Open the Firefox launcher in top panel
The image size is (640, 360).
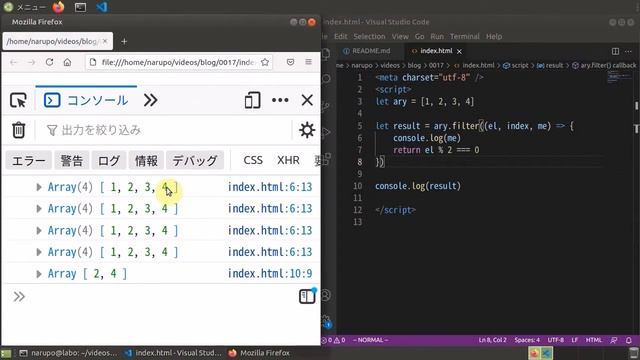click(x=58, y=7)
